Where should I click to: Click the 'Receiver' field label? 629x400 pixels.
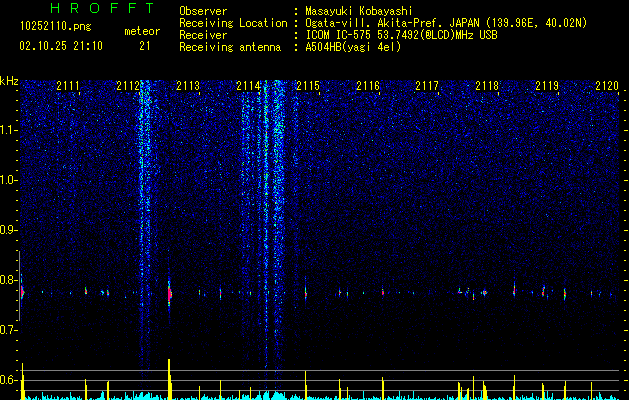click(x=203, y=35)
